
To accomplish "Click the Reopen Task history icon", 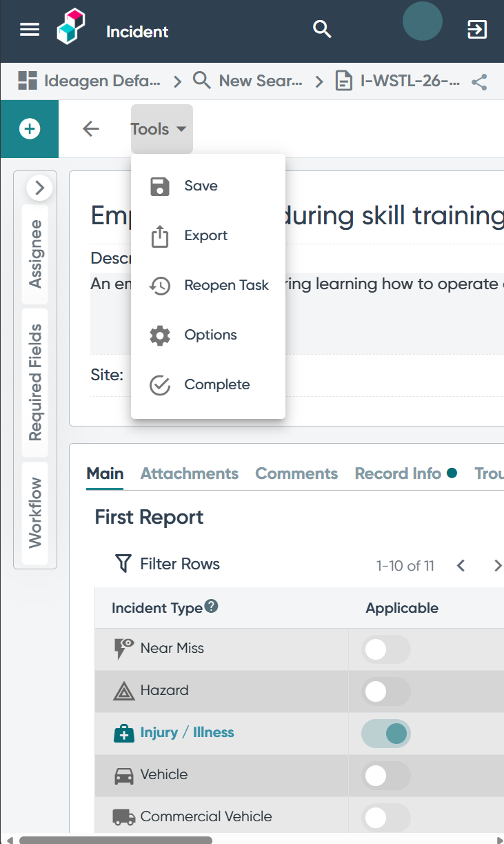I will point(160,286).
